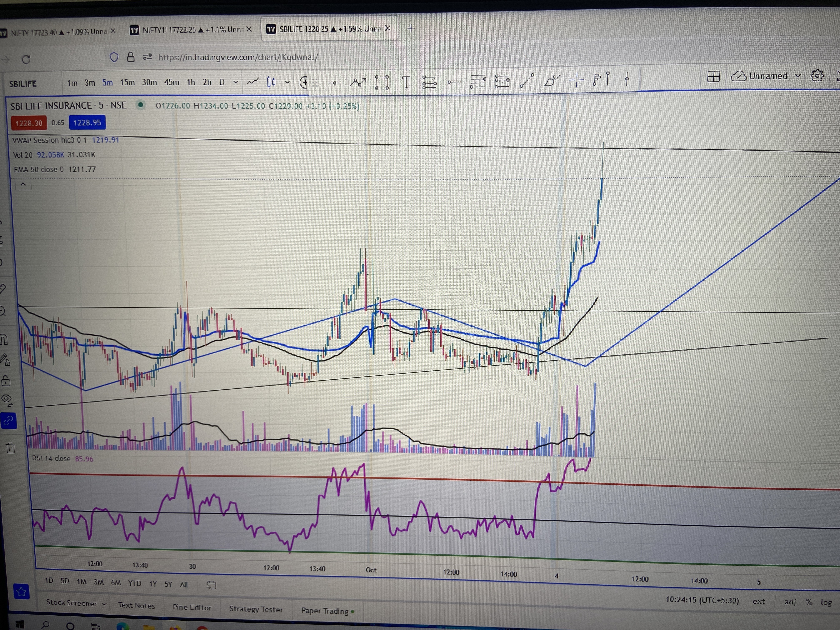
Task: Toggle percent scale mode
Action: [809, 602]
